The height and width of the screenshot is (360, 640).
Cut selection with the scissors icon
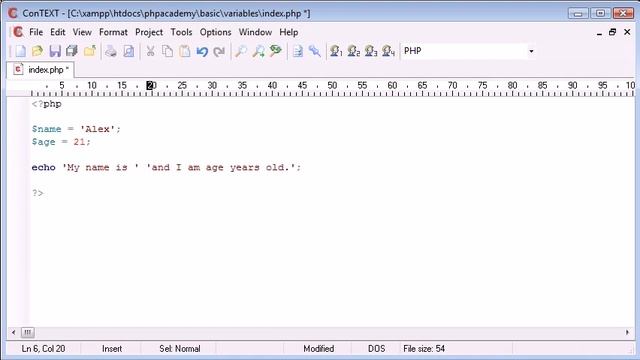point(150,51)
